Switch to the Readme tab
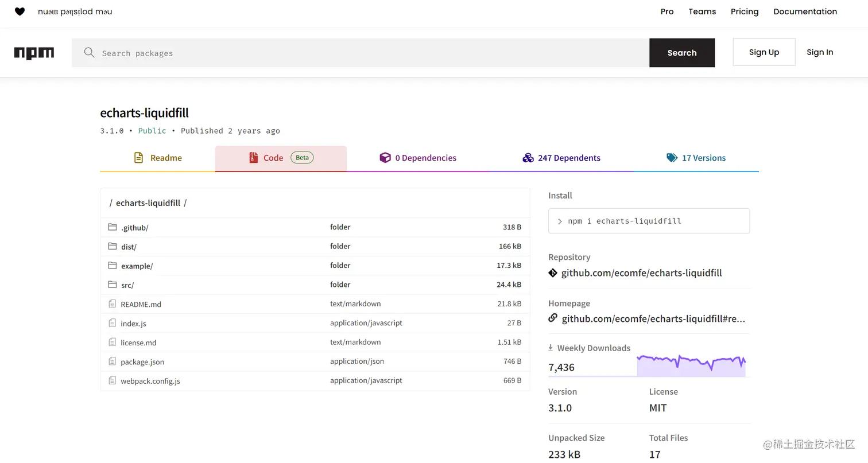The height and width of the screenshot is (463, 868). [x=157, y=158]
